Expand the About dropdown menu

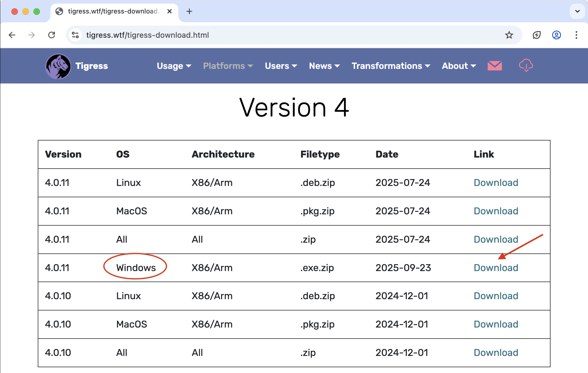[x=459, y=66]
